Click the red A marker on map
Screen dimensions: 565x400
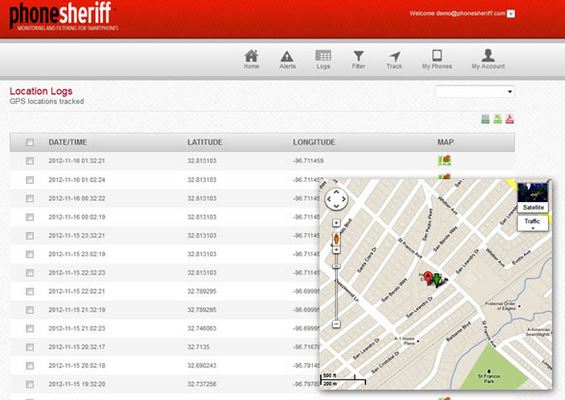click(x=428, y=278)
